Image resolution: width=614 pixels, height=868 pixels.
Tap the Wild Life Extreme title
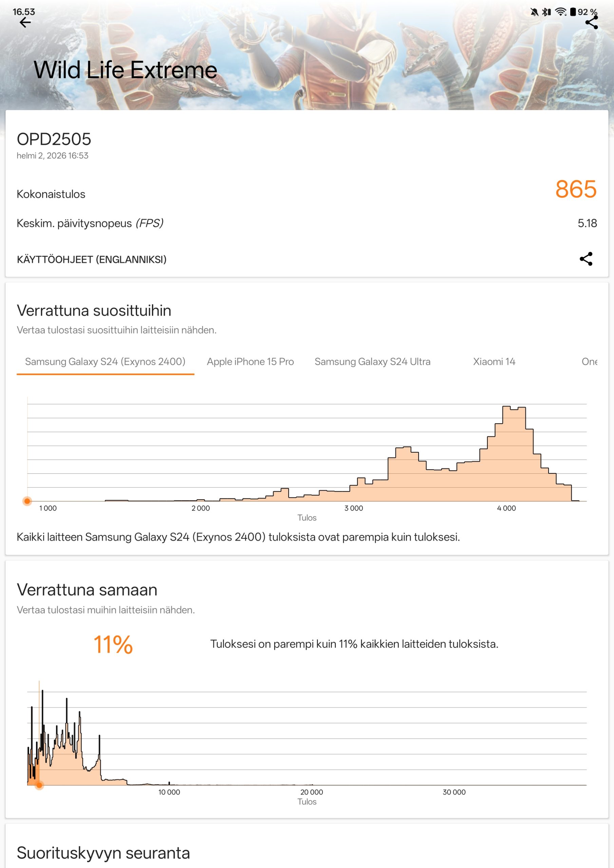[x=125, y=70]
